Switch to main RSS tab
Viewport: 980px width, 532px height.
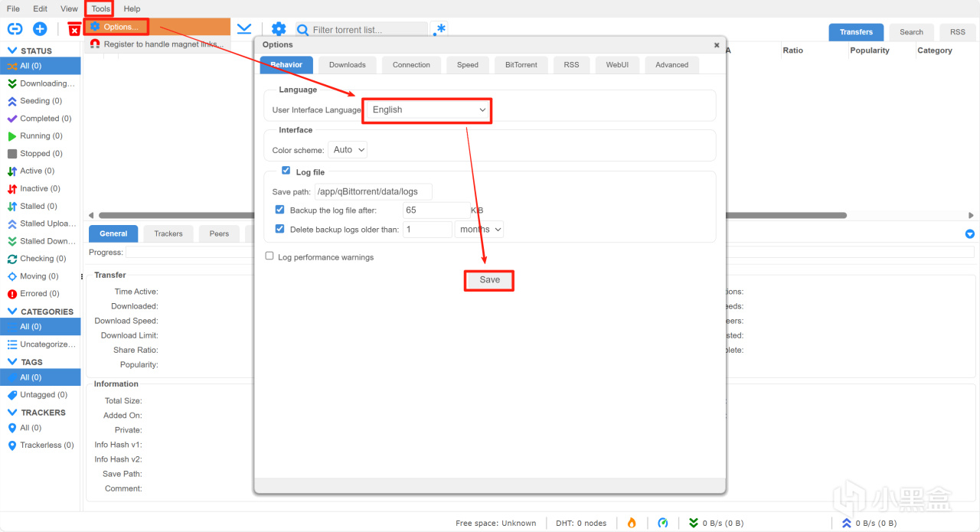click(x=958, y=32)
